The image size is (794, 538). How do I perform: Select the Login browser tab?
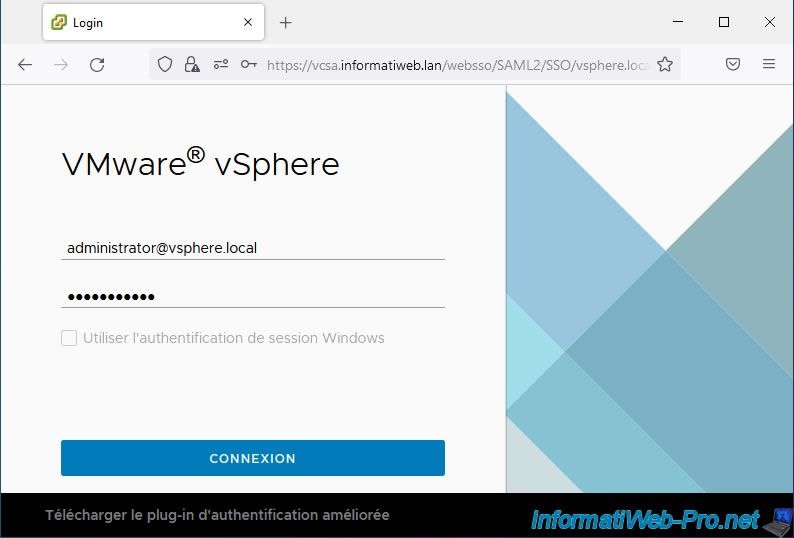point(153,22)
